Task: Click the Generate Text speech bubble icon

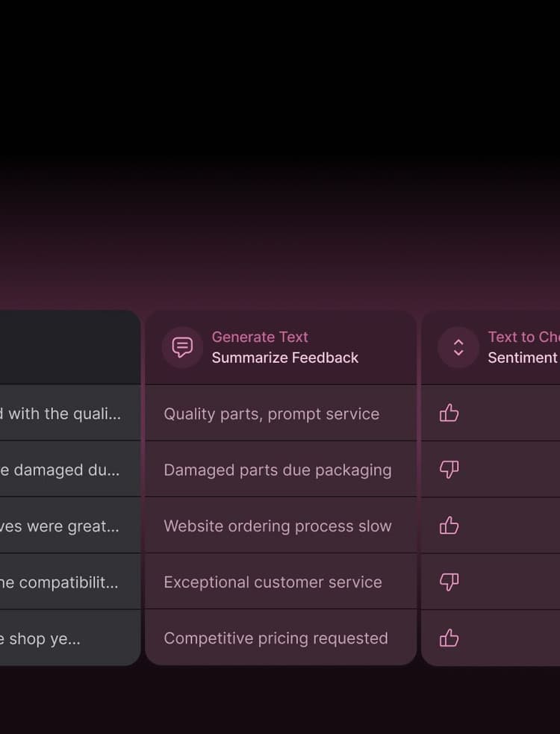Action: pyautogui.click(x=182, y=347)
